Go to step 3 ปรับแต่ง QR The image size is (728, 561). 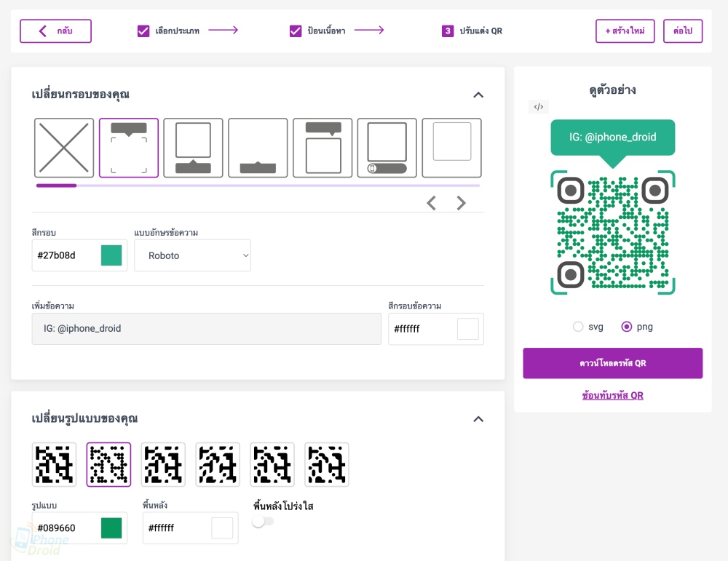(x=472, y=31)
